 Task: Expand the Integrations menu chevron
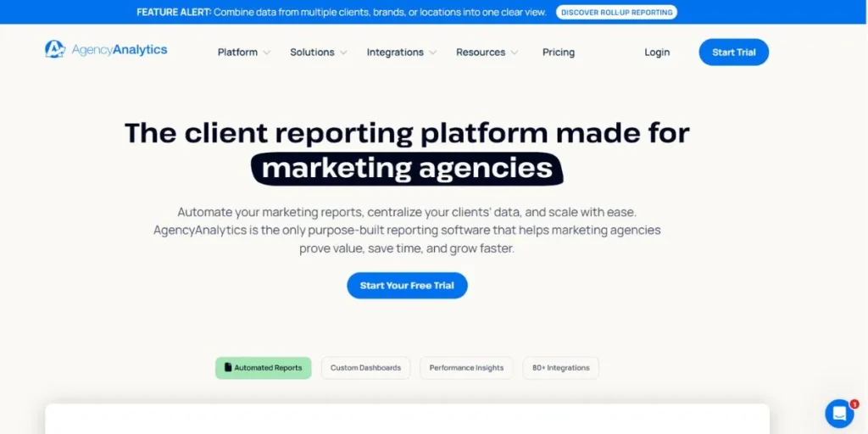(x=433, y=53)
